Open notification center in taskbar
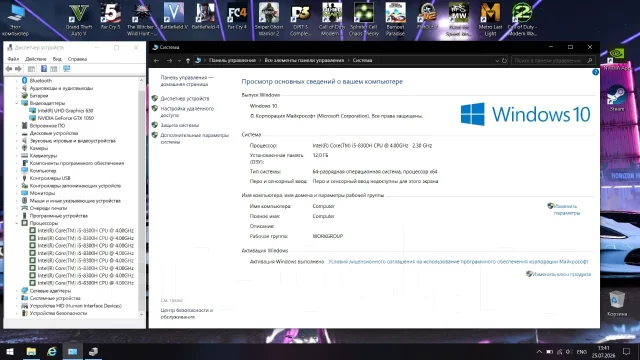Image resolution: width=640 pixels, height=360 pixels. pyautogui.click(x=626, y=351)
